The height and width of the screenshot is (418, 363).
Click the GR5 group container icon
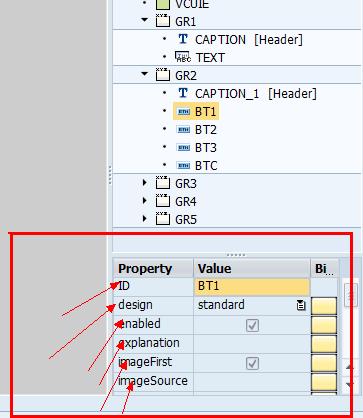coord(163,219)
